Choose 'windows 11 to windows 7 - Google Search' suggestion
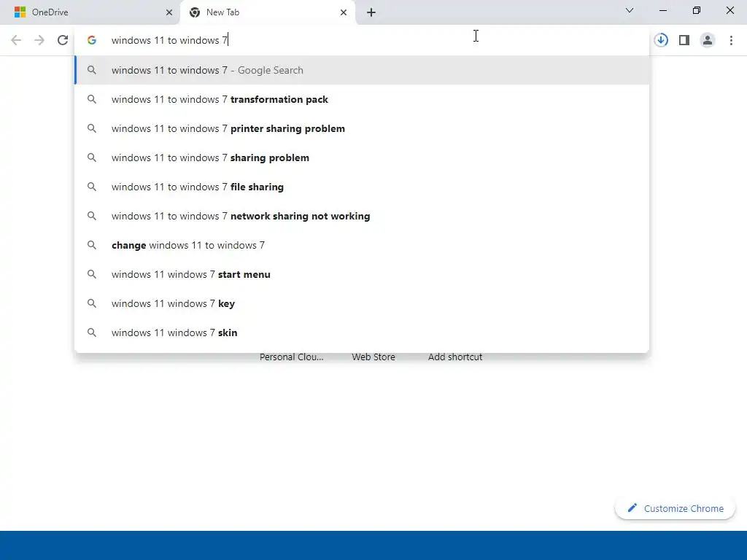747x560 pixels. tap(362, 70)
